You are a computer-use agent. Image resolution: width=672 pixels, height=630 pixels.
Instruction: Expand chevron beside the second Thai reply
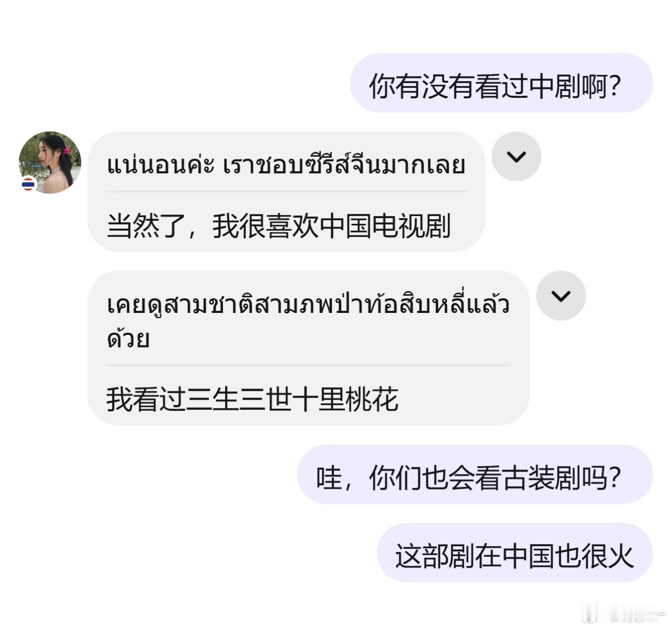coord(561,296)
